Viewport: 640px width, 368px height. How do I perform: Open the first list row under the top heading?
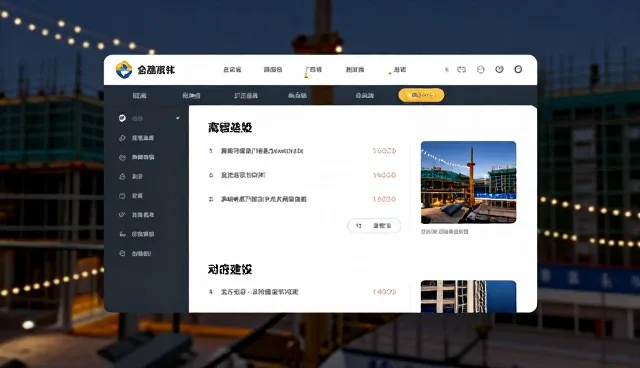pyautogui.click(x=302, y=151)
